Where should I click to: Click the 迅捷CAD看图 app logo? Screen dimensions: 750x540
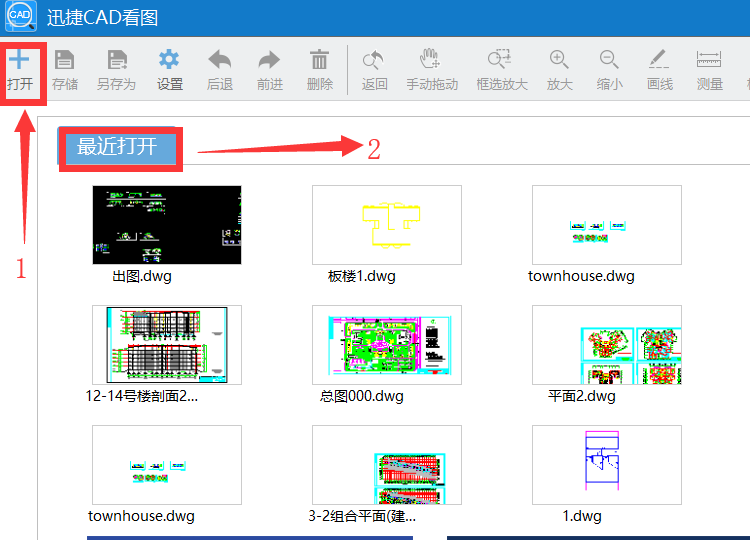click(21, 16)
